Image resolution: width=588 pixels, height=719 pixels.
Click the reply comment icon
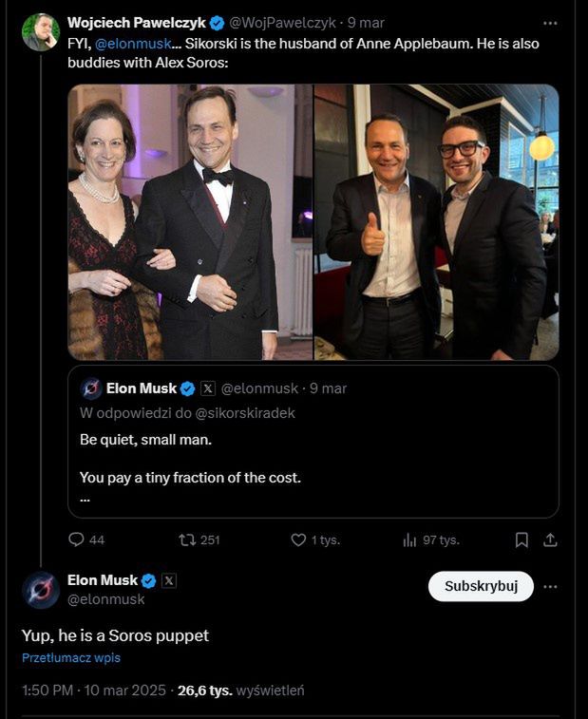pos(77,539)
